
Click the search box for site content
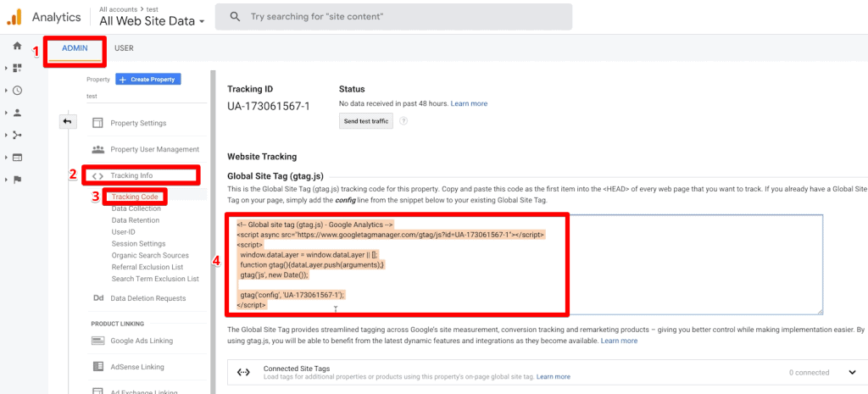pyautogui.click(x=393, y=17)
